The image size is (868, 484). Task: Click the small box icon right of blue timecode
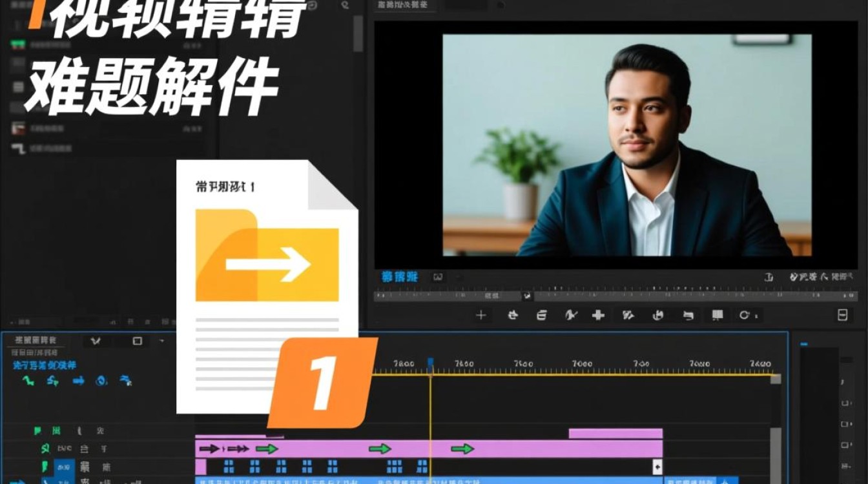(439, 277)
